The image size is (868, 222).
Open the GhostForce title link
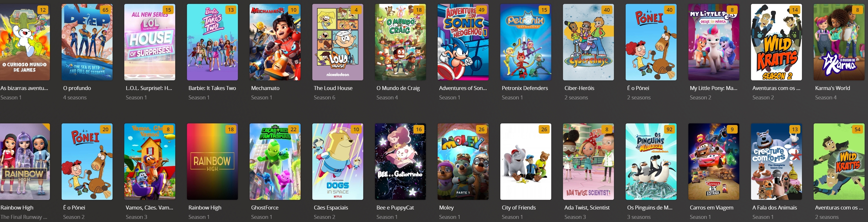[x=265, y=207]
